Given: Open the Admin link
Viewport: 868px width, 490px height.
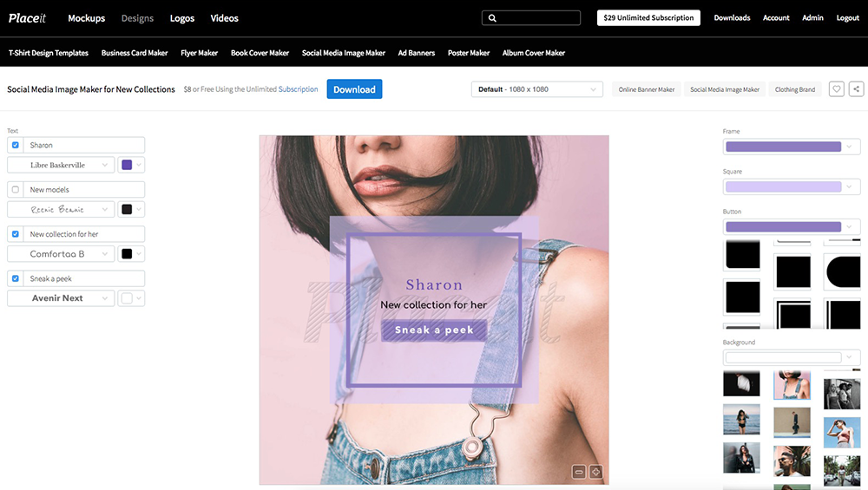Looking at the screenshot, I should [812, 17].
